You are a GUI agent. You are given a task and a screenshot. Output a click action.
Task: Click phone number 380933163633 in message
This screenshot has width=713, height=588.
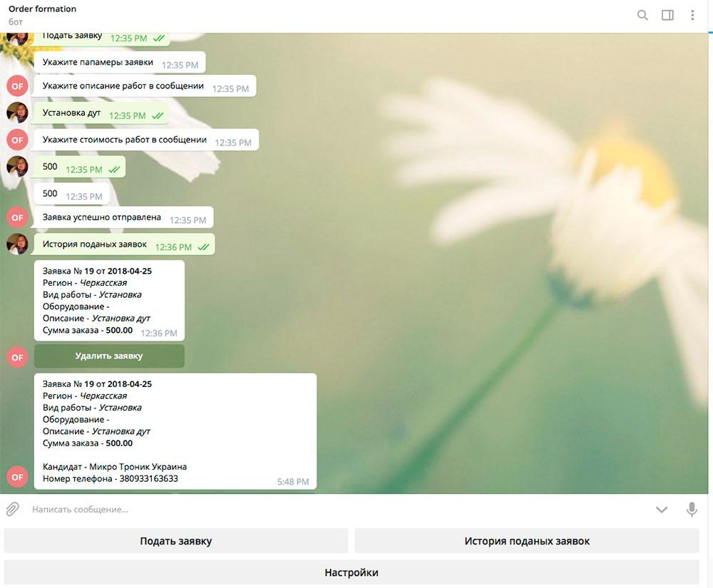tap(149, 478)
